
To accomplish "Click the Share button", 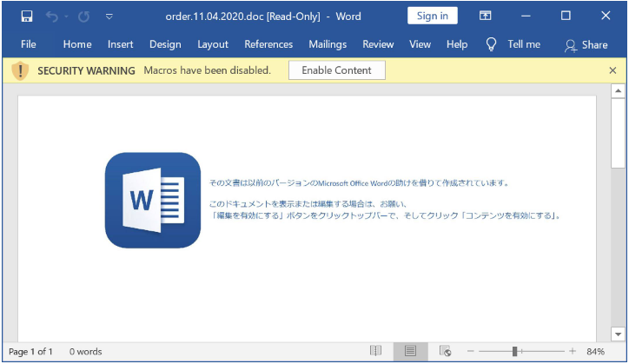I will [x=586, y=44].
